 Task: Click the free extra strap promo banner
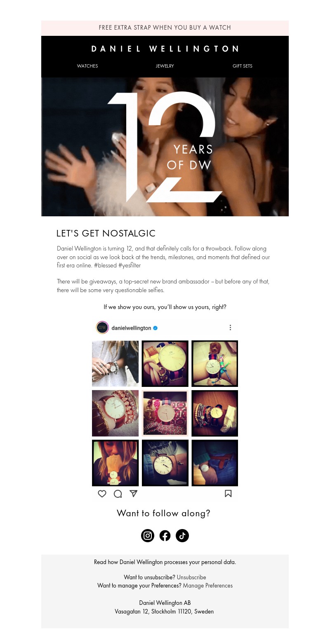pos(165,28)
